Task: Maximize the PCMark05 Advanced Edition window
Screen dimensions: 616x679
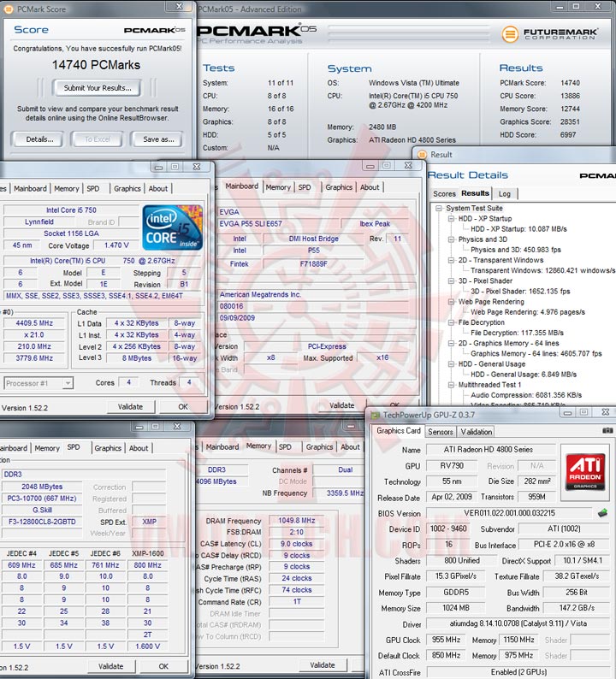Action: (x=576, y=7)
